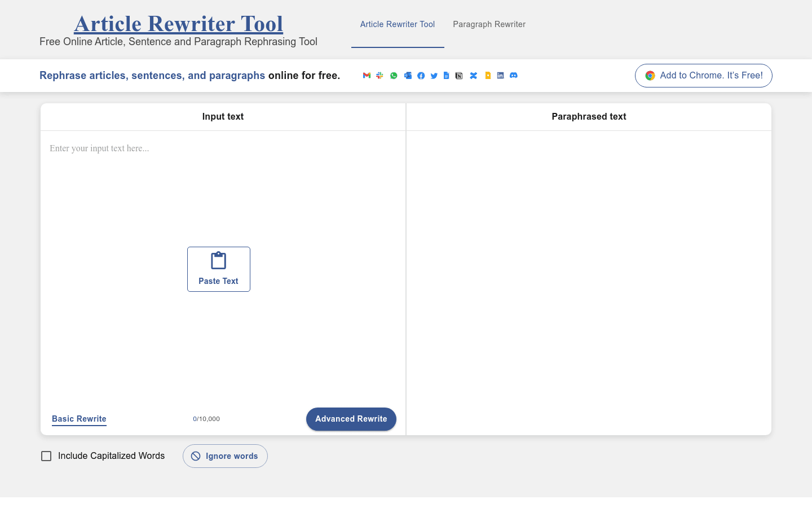Open the Facebook icon link
The height and width of the screenshot is (508, 812).
click(x=421, y=75)
